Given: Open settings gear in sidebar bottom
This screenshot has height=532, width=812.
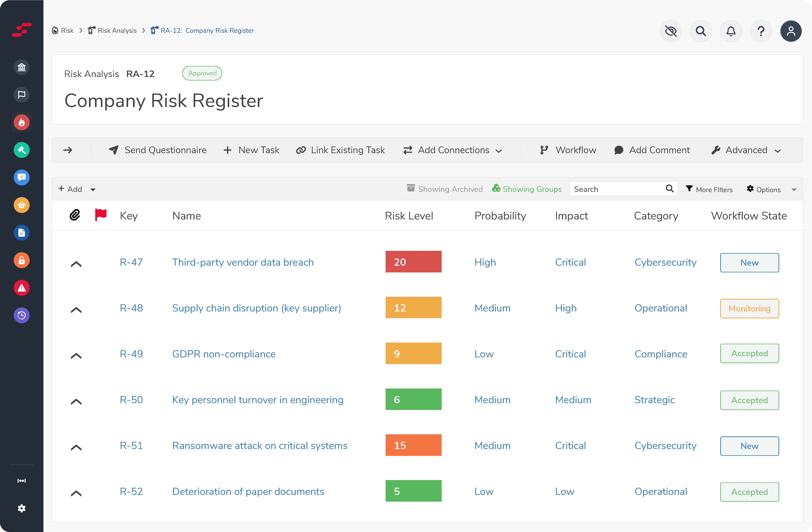Looking at the screenshot, I should click(21, 508).
